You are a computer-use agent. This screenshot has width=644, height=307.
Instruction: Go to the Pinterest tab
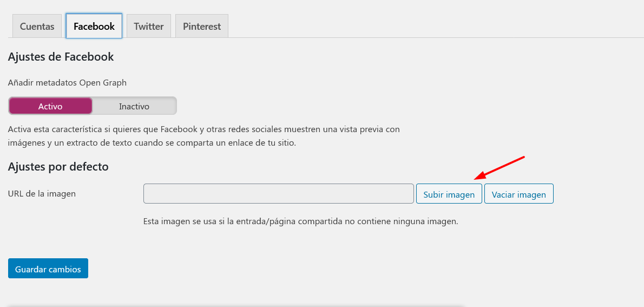(202, 27)
